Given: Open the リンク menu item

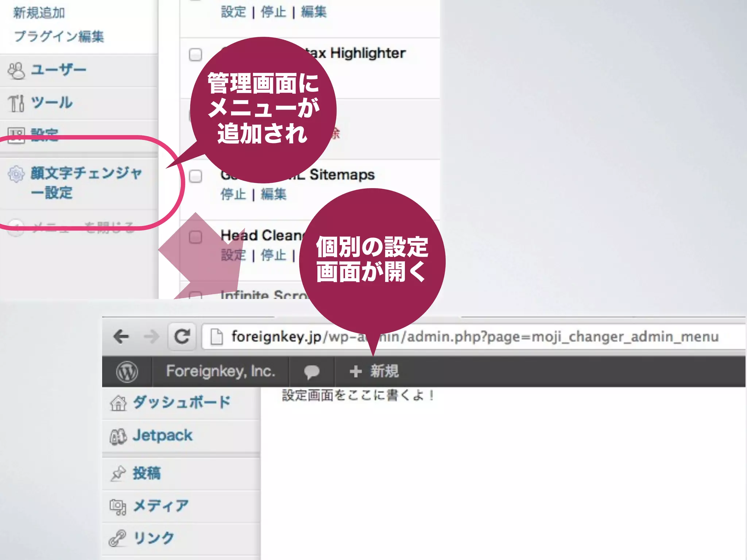Looking at the screenshot, I should pyautogui.click(x=154, y=538).
